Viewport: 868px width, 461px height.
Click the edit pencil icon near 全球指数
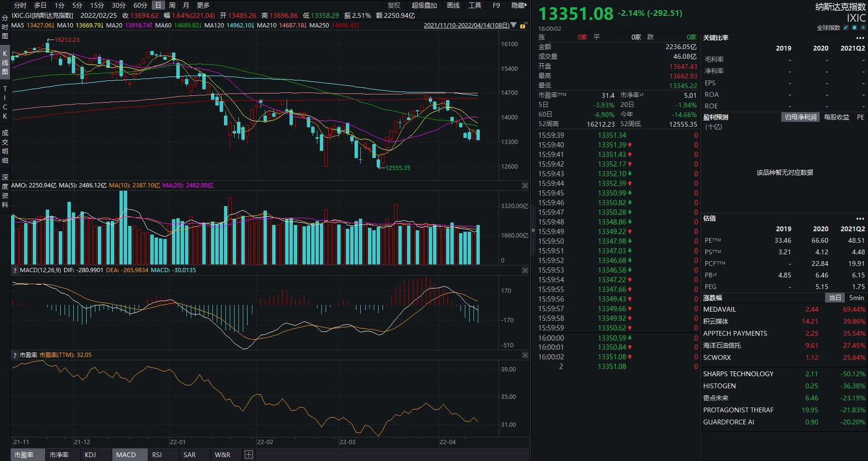845,28
